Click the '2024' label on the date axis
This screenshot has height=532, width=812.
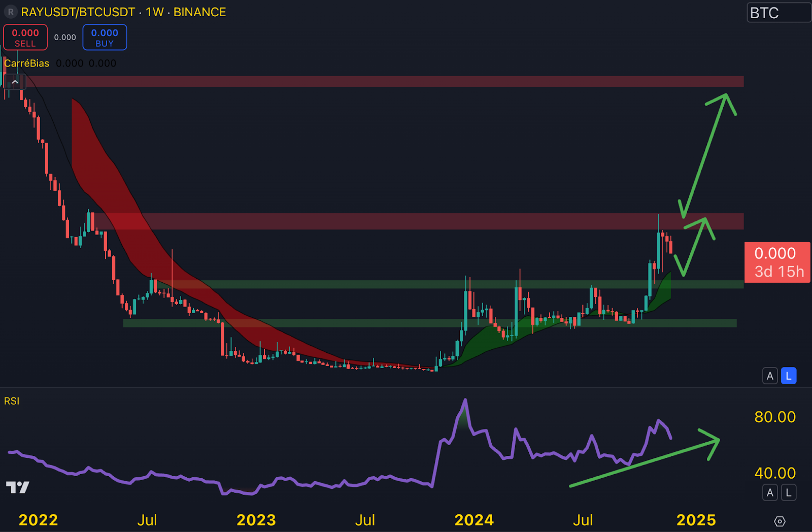coord(474,520)
